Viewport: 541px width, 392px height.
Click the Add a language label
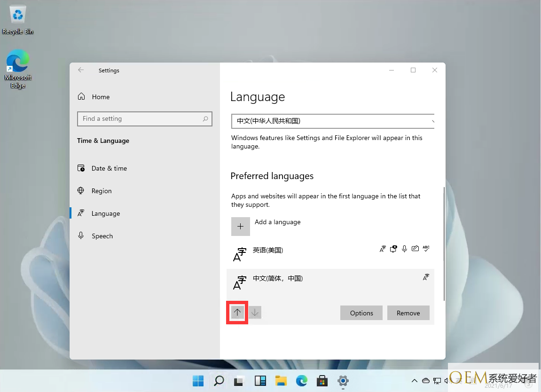[x=277, y=222]
